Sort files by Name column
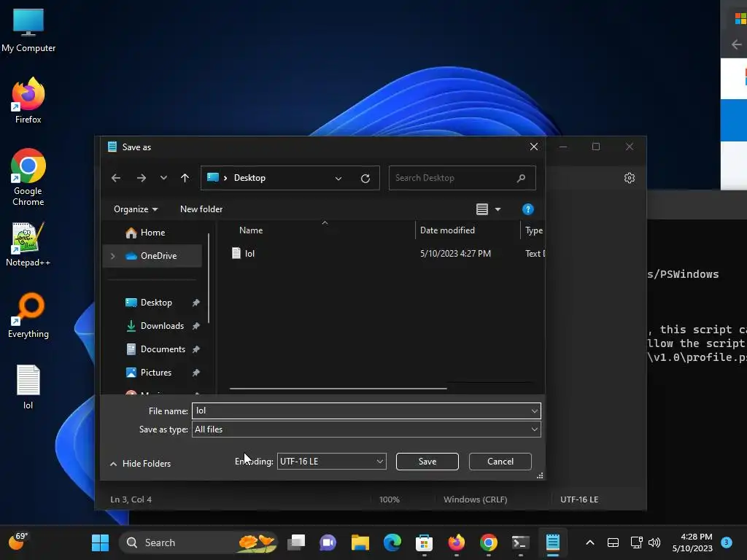747x560 pixels. (x=251, y=230)
